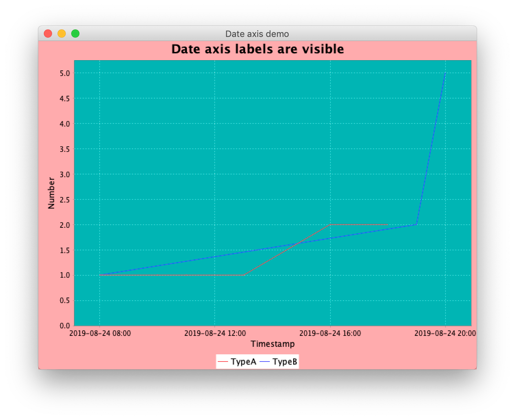
Task: Click the TypeA red legend line marker
Action: pyautogui.click(x=223, y=361)
